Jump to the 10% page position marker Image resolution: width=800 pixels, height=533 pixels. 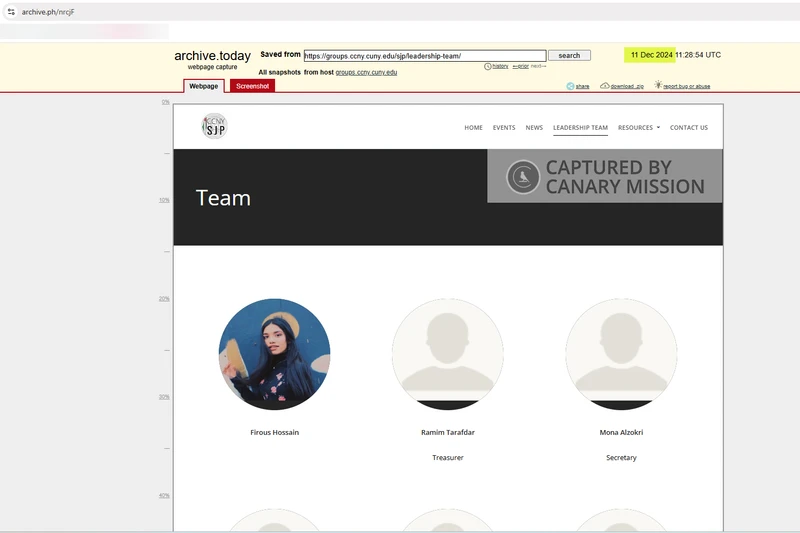pos(164,200)
